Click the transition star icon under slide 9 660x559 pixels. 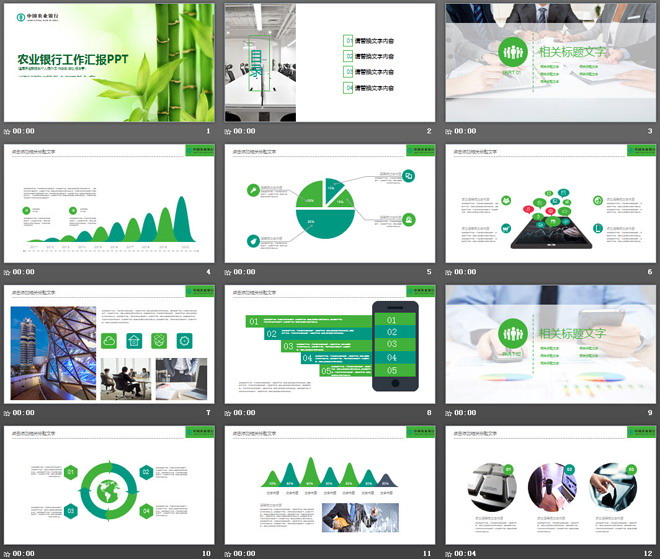coord(450,413)
